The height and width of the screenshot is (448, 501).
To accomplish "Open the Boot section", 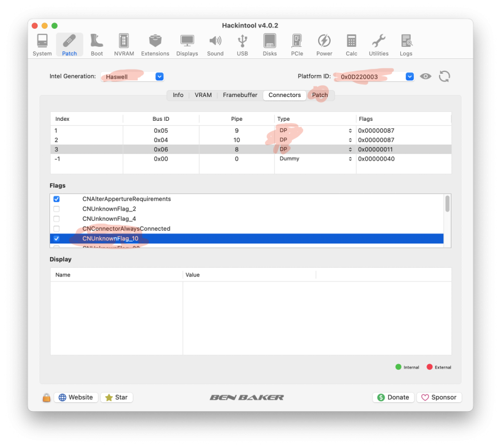I will pyautogui.click(x=97, y=45).
